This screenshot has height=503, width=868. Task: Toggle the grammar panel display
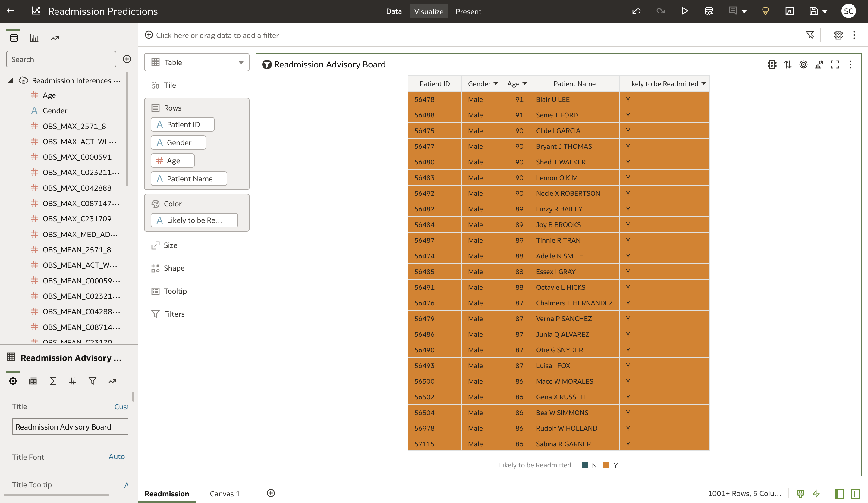pos(855,494)
